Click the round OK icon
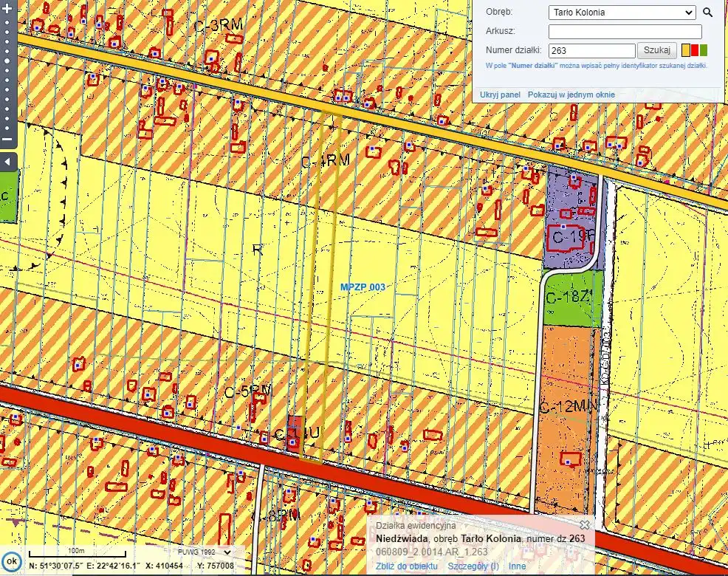 coord(10,561)
